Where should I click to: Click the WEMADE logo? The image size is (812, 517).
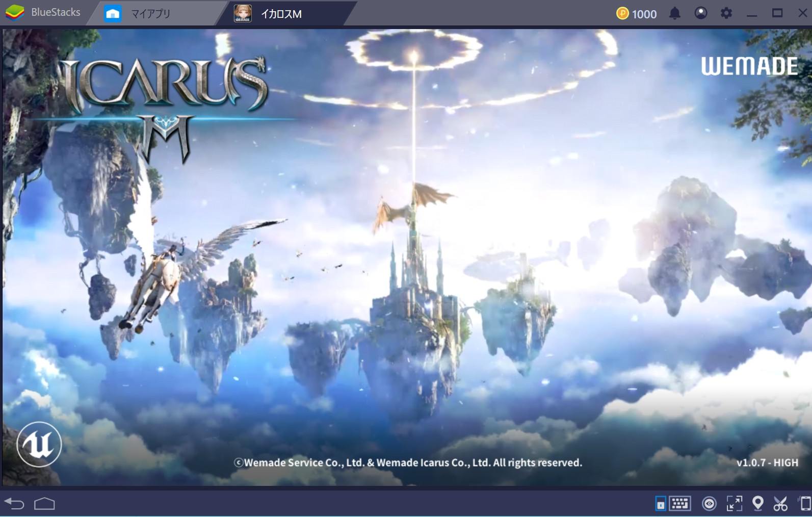click(749, 66)
